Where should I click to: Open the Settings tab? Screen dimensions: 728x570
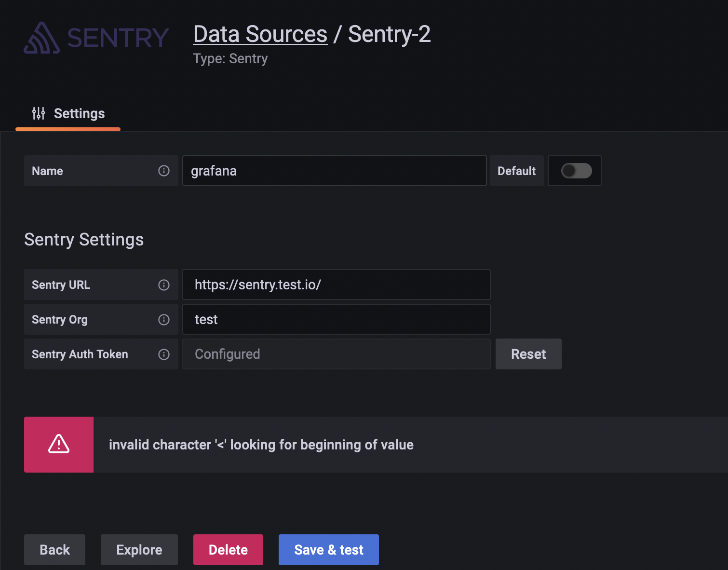[79, 114]
